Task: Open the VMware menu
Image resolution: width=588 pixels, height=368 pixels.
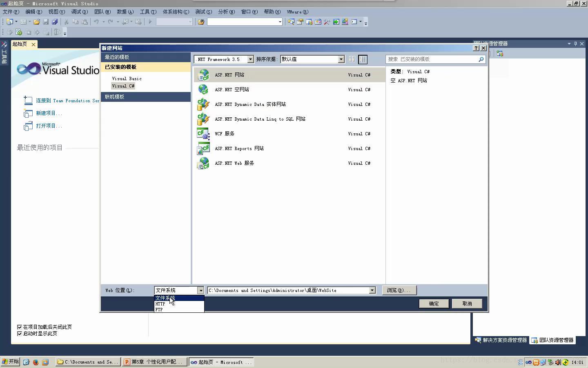Action: point(298,12)
